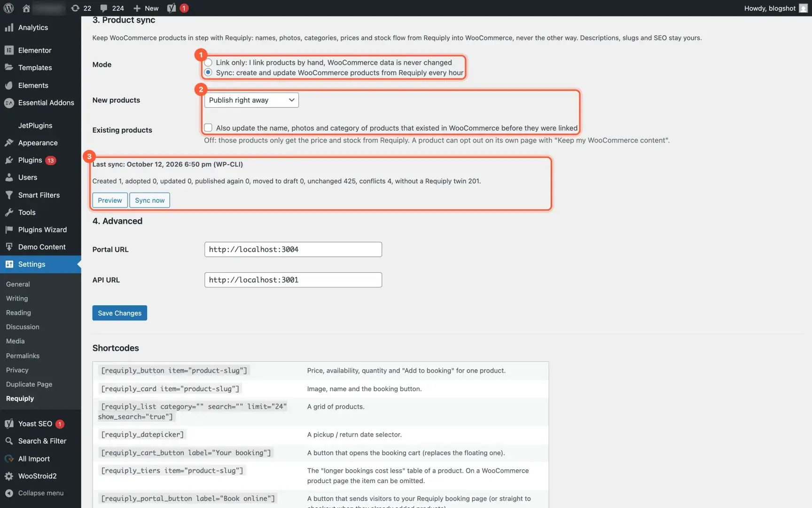Open the WordPress logo menu

click(8, 8)
